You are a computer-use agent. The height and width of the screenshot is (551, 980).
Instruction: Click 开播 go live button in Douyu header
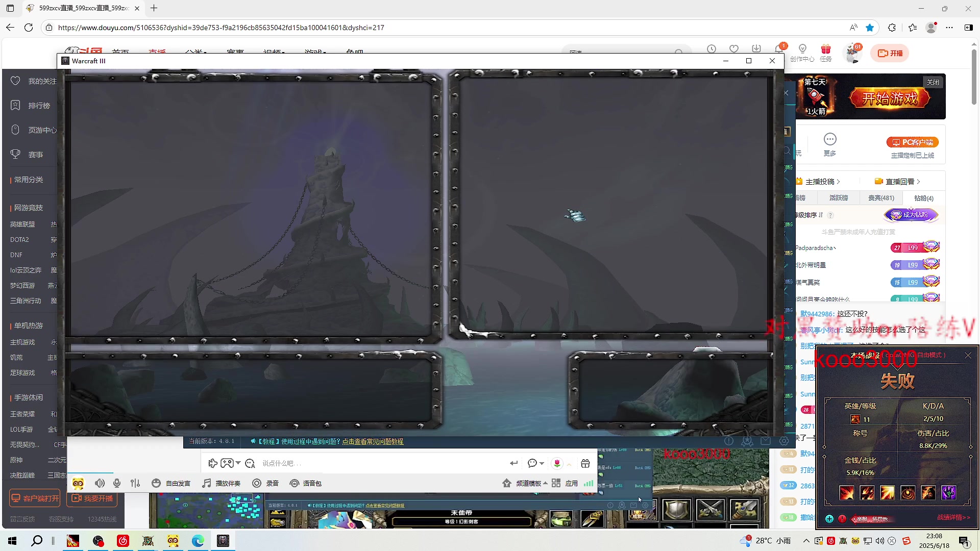click(890, 53)
